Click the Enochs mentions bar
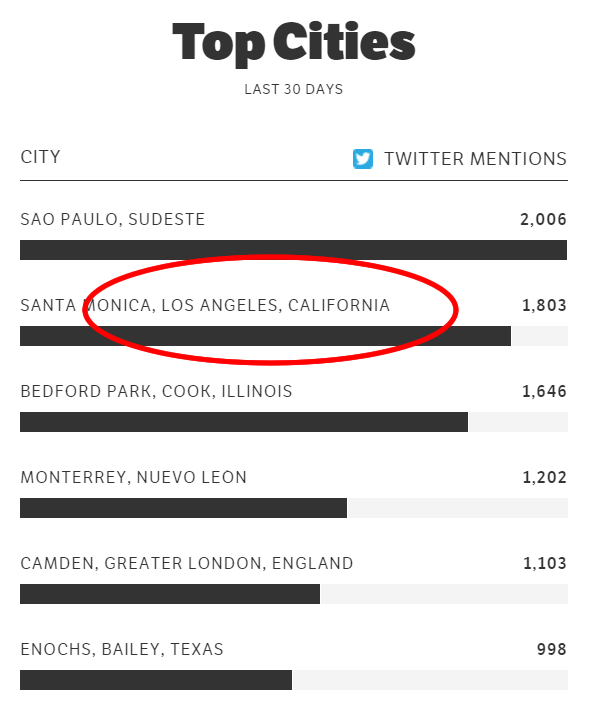The image size is (606, 725). pyautogui.click(x=156, y=680)
